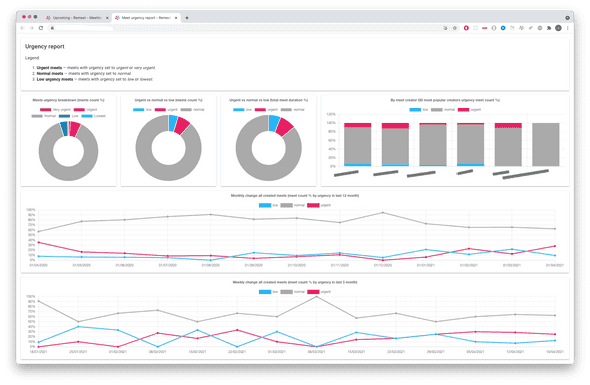590x385 pixels.
Task: Toggle low legend in monthly change chart
Action: (x=269, y=205)
